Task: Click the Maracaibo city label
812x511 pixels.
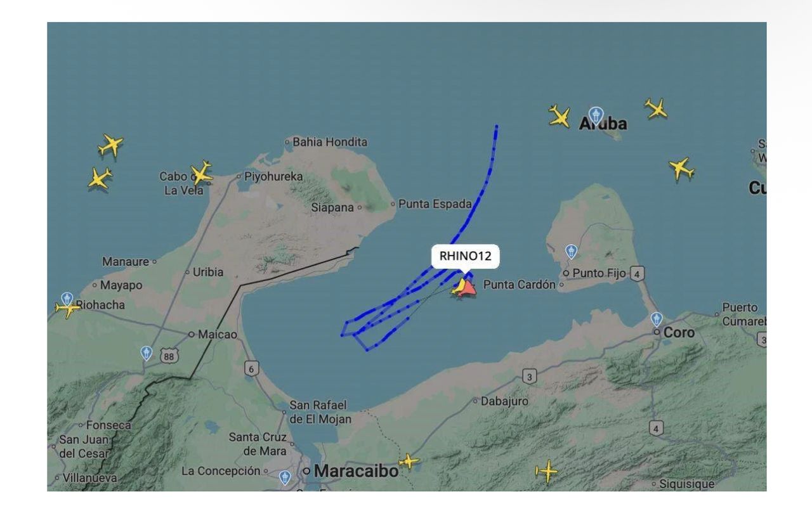Action: pyautogui.click(x=356, y=471)
